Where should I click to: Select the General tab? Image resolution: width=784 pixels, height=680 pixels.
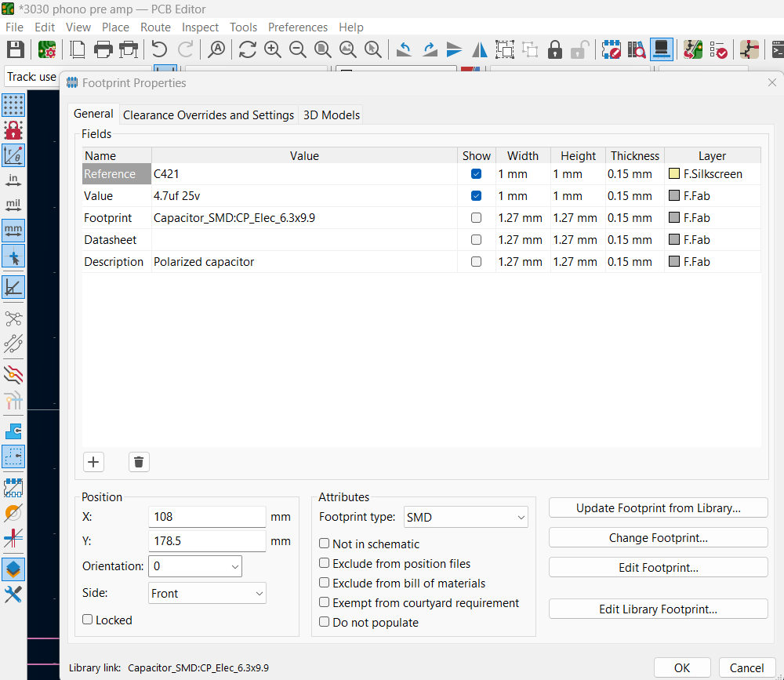pyautogui.click(x=93, y=114)
